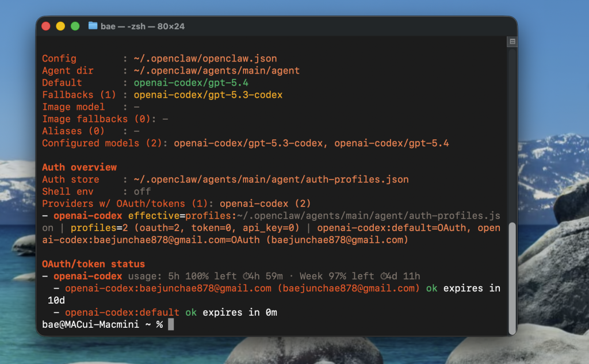Place cursor at the shell prompt block

171,325
